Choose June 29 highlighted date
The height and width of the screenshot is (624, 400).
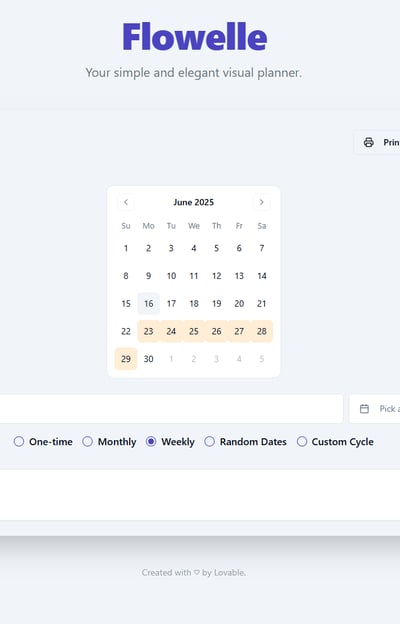tap(126, 359)
